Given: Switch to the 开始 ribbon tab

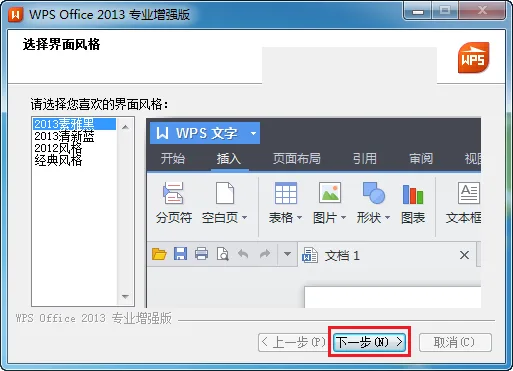Looking at the screenshot, I should tap(173, 158).
